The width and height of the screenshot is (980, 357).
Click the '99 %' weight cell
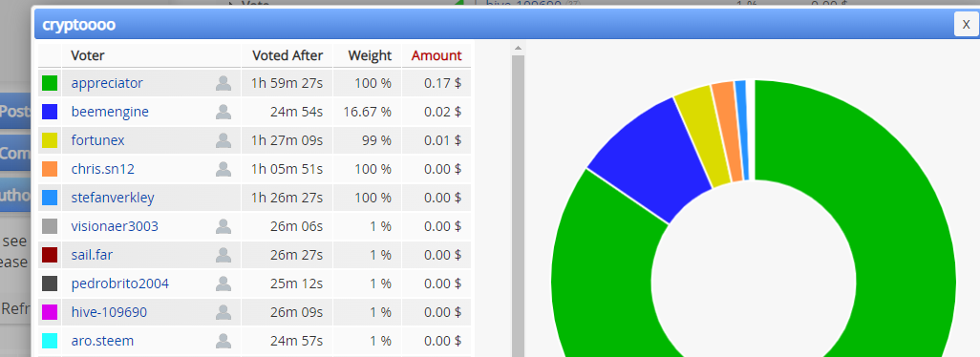point(368,140)
